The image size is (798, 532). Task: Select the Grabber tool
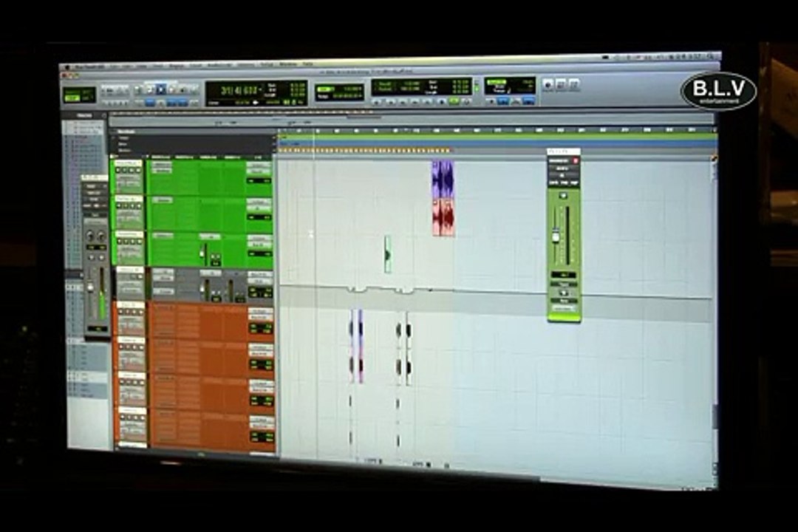pos(172,89)
